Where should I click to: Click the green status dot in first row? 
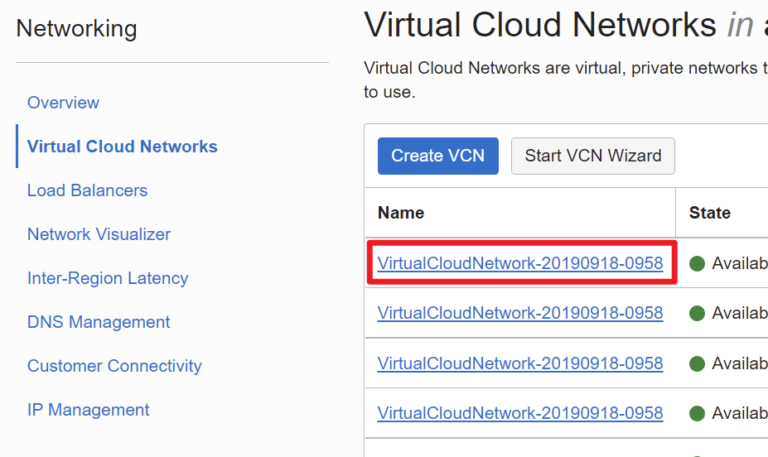[696, 264]
